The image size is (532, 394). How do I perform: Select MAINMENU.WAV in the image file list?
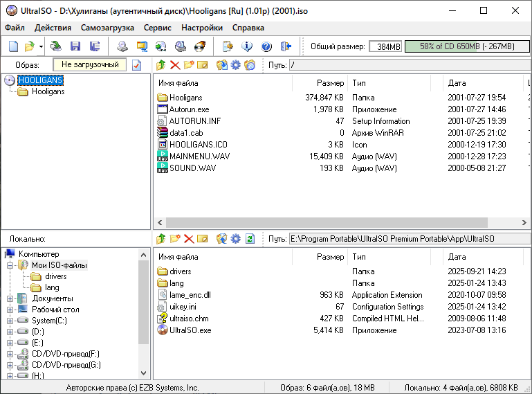click(x=199, y=156)
